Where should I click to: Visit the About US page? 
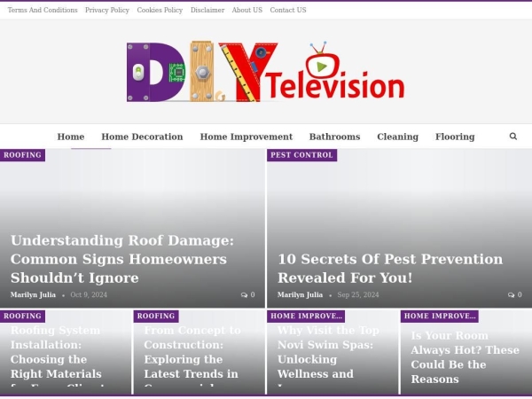(x=247, y=10)
